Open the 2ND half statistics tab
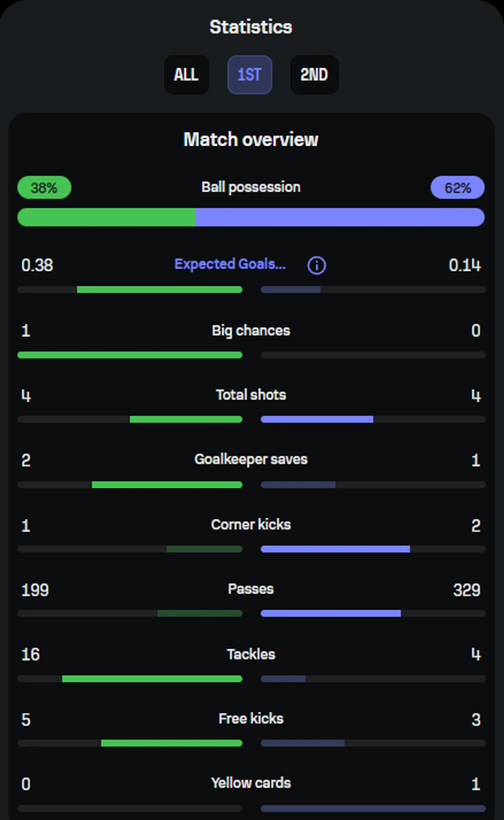Screen dimensions: 504x820 tap(314, 75)
